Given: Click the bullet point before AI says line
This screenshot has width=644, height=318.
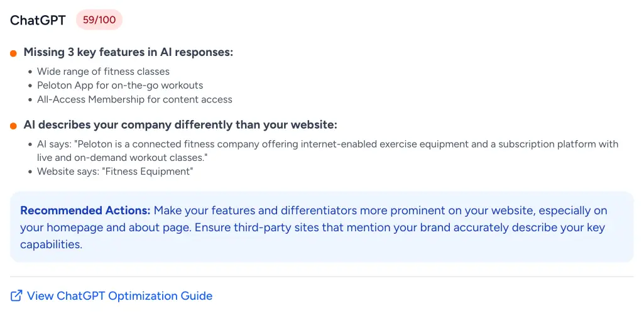Looking at the screenshot, I should [30, 145].
